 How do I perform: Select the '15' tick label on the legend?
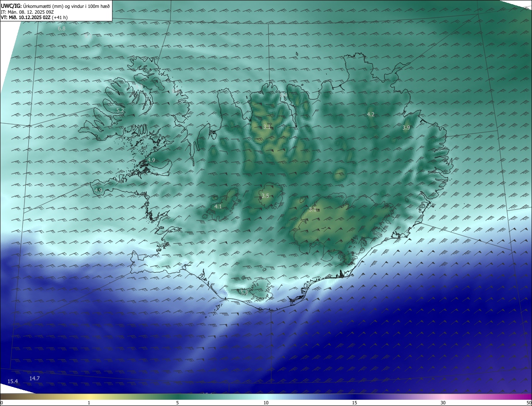355,403
